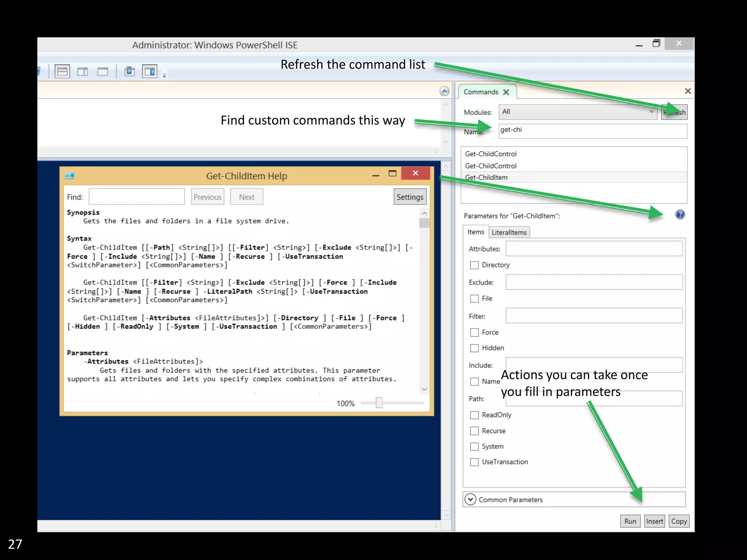Image resolution: width=747 pixels, height=560 pixels.
Task: Show script pane on the right layout
Action: [x=82, y=71]
